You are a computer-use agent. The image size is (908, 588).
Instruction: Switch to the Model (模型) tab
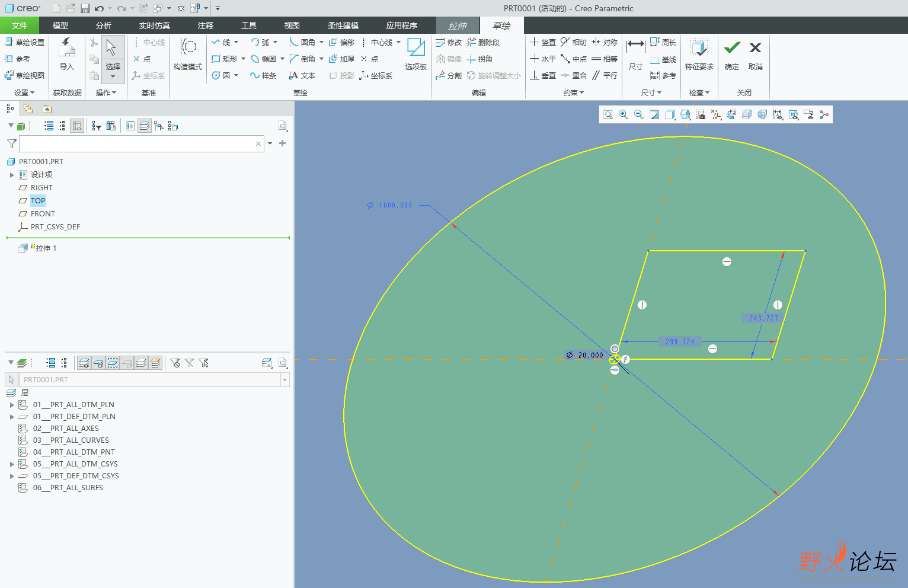[60, 25]
